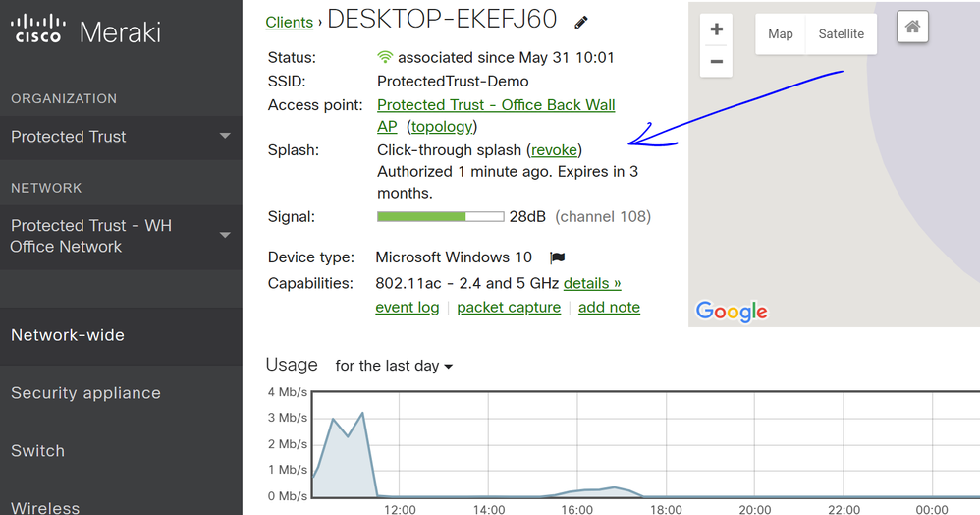This screenshot has width=980, height=515.
Task: Click the usage graph peak near 3 Mb/s
Action: click(x=362, y=413)
